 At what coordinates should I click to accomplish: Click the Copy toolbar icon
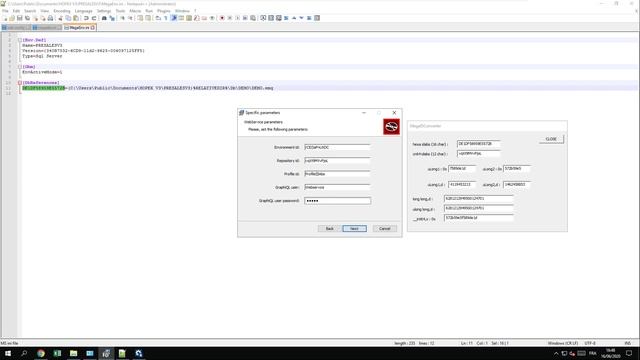(x=68, y=18)
